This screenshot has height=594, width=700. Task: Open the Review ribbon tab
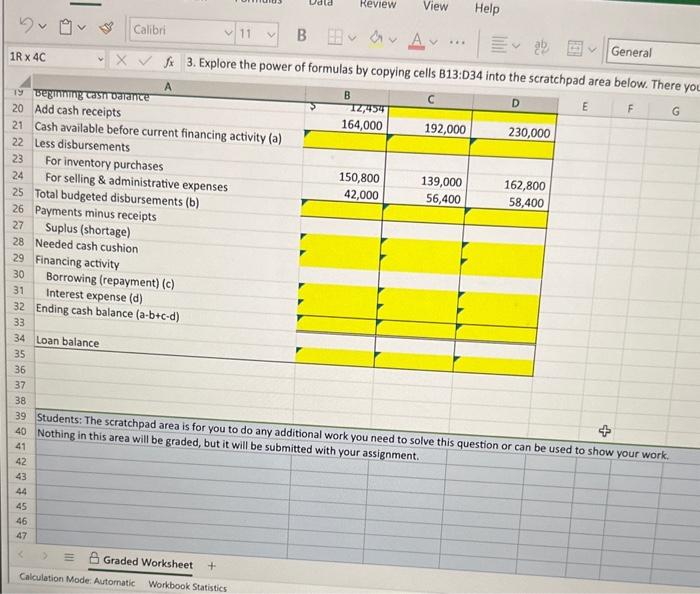(x=378, y=4)
